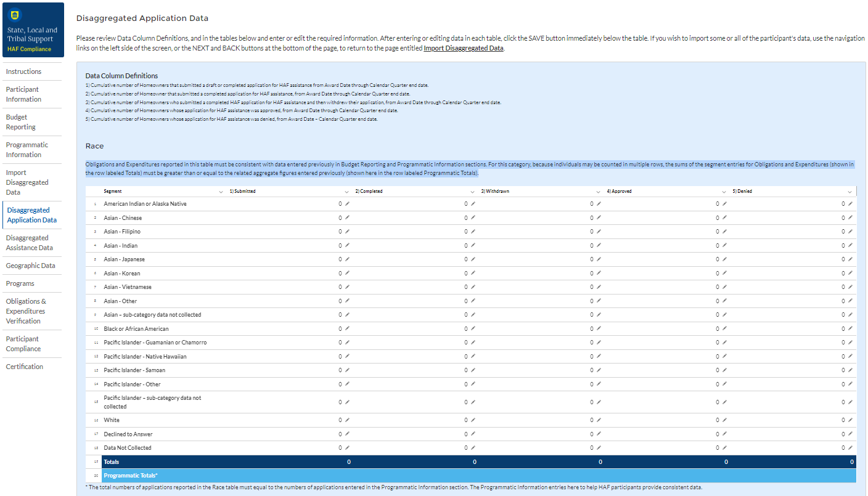
Task: Navigate to Certification page
Action: 25,367
